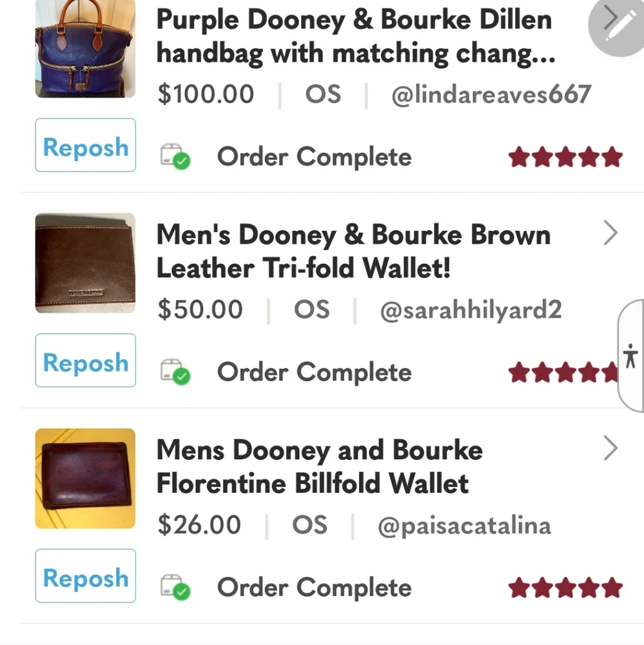Open the Mens Dooney and Bourke Florentine title
This screenshot has width=644, height=645.
coord(320,466)
